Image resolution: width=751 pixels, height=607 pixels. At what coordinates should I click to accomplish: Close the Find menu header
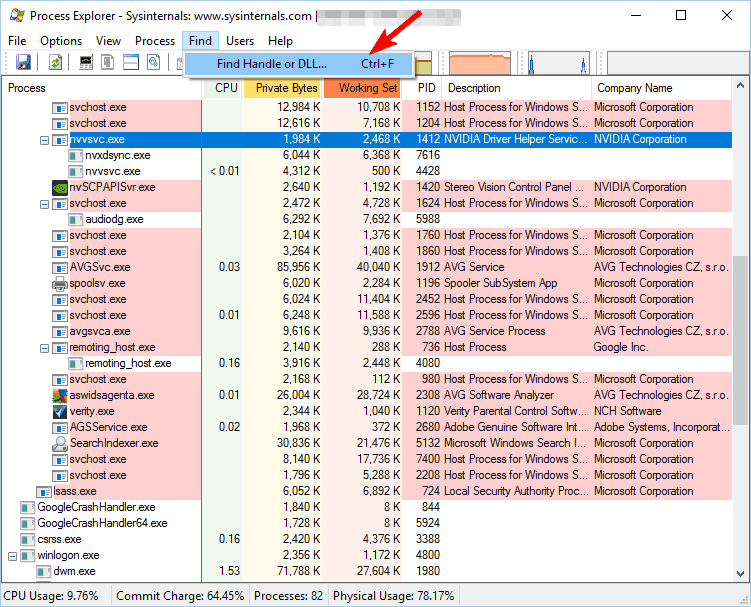200,41
